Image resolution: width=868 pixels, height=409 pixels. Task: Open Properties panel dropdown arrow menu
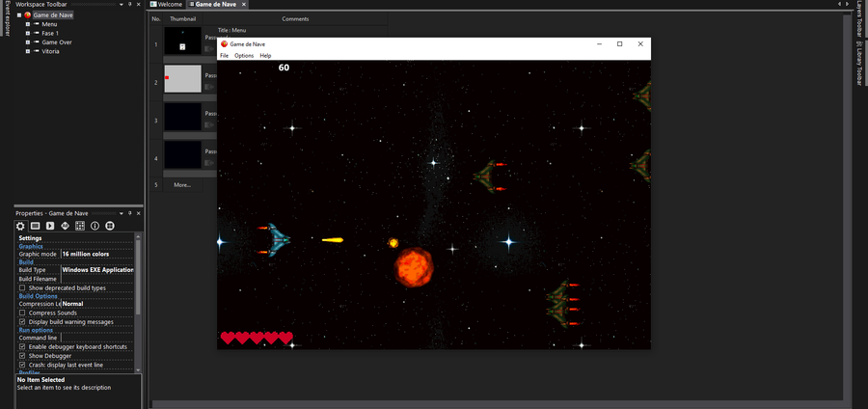click(122, 213)
